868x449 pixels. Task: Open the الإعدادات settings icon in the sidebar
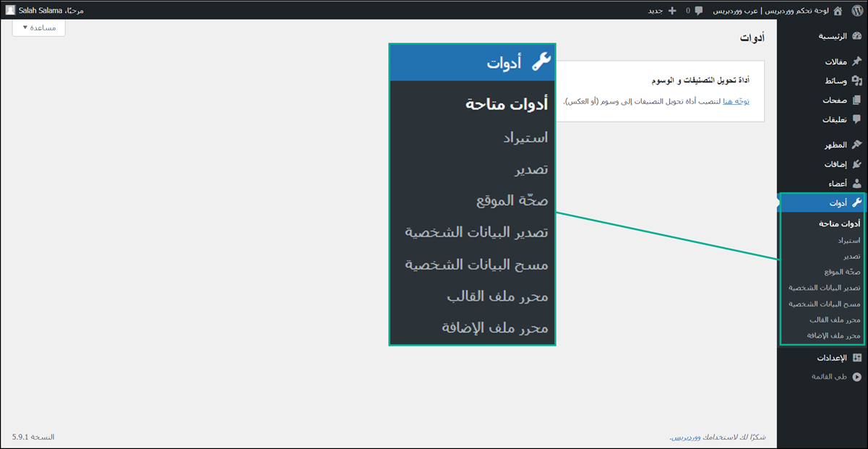tap(856, 358)
